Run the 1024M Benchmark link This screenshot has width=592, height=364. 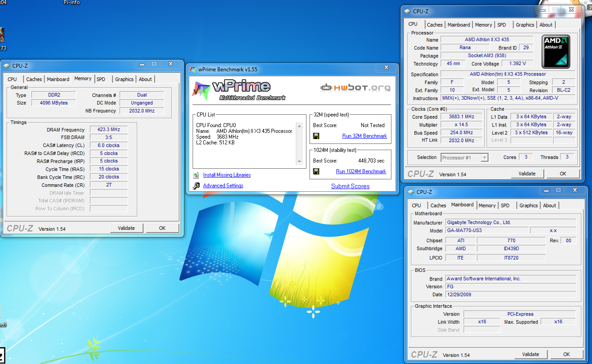[x=361, y=171]
